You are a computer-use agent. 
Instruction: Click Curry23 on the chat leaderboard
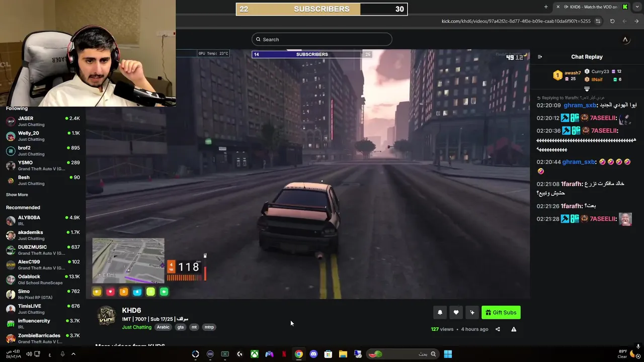(x=600, y=71)
